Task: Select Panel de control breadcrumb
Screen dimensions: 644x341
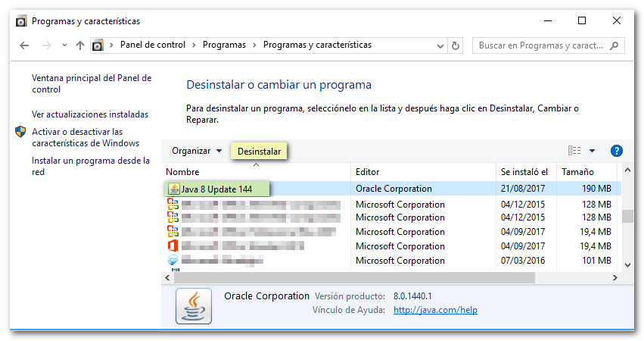Action: pyautogui.click(x=152, y=45)
